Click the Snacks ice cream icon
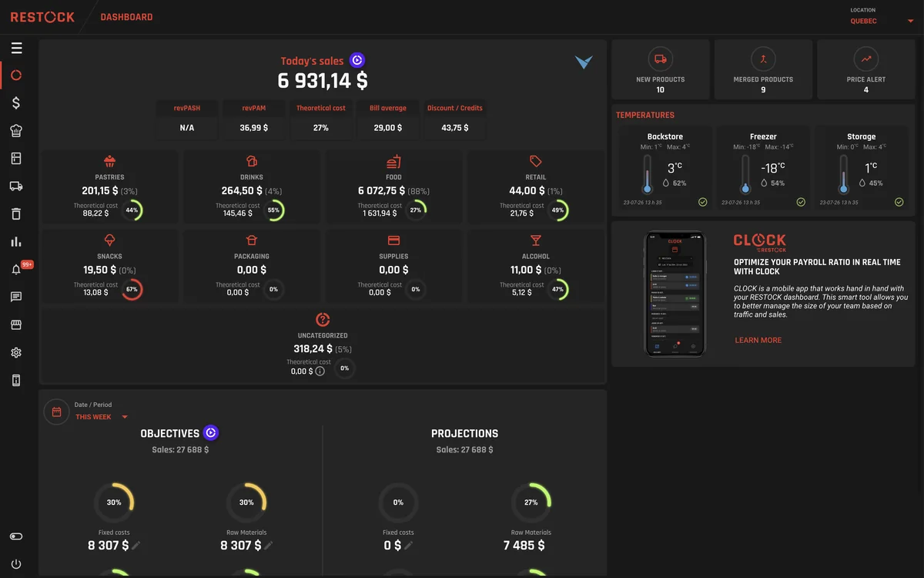This screenshot has width=924, height=578. pos(110,240)
